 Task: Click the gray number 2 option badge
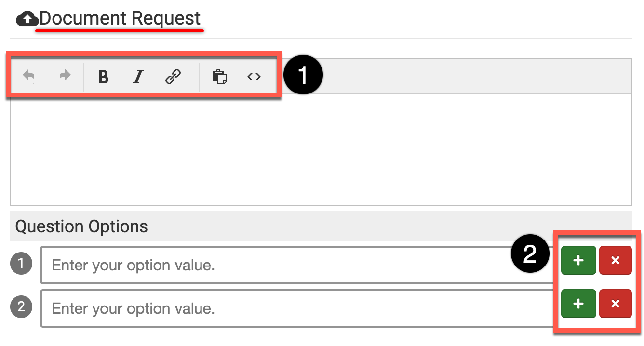21,307
